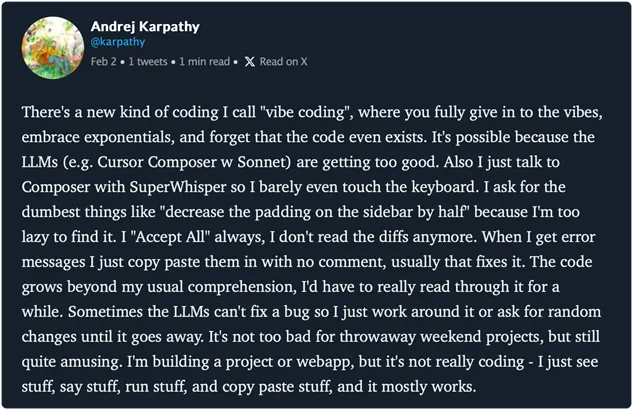Click the 1 min read label
This screenshot has width=633, height=410.
tap(205, 62)
